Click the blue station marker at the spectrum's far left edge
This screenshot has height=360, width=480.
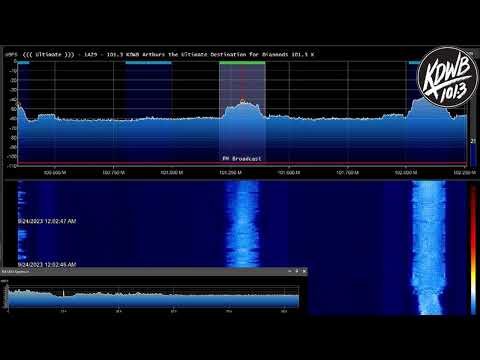coord(23,63)
